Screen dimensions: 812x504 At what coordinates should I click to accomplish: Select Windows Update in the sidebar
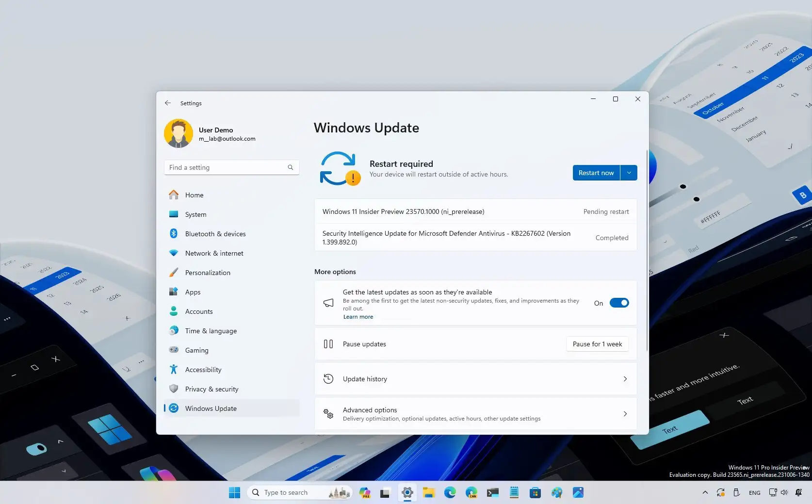[211, 408]
